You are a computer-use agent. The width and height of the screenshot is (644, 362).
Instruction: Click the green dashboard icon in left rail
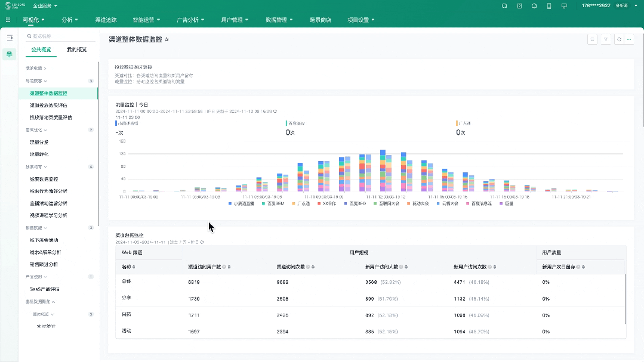(x=10, y=54)
